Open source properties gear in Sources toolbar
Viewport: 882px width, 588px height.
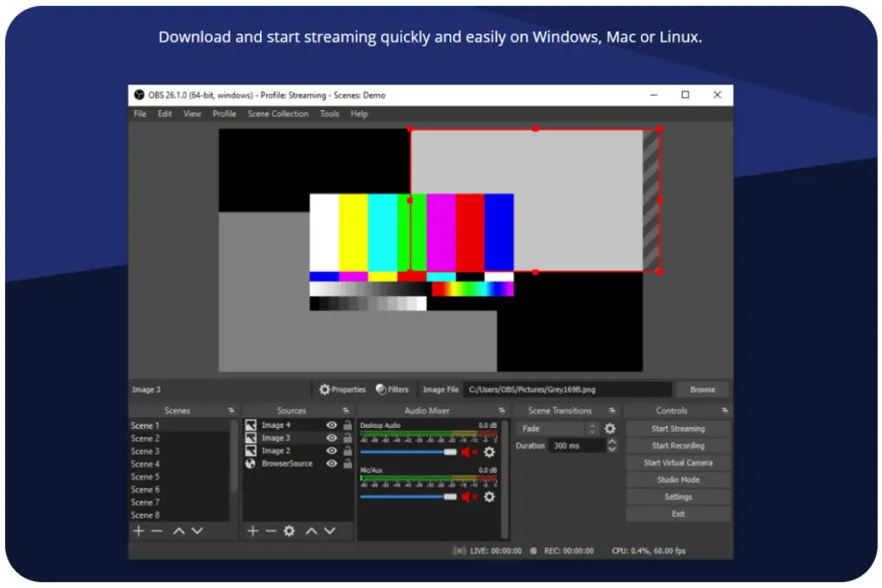[289, 531]
